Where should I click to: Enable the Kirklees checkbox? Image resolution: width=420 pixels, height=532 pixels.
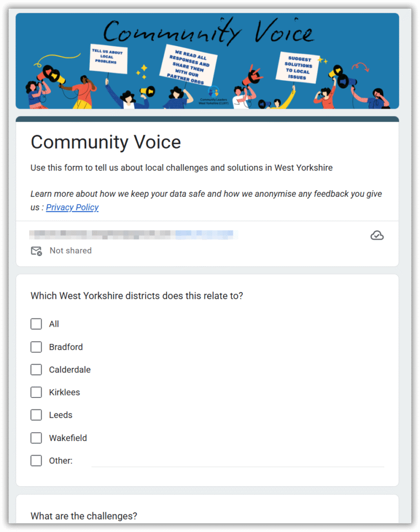[x=36, y=392]
